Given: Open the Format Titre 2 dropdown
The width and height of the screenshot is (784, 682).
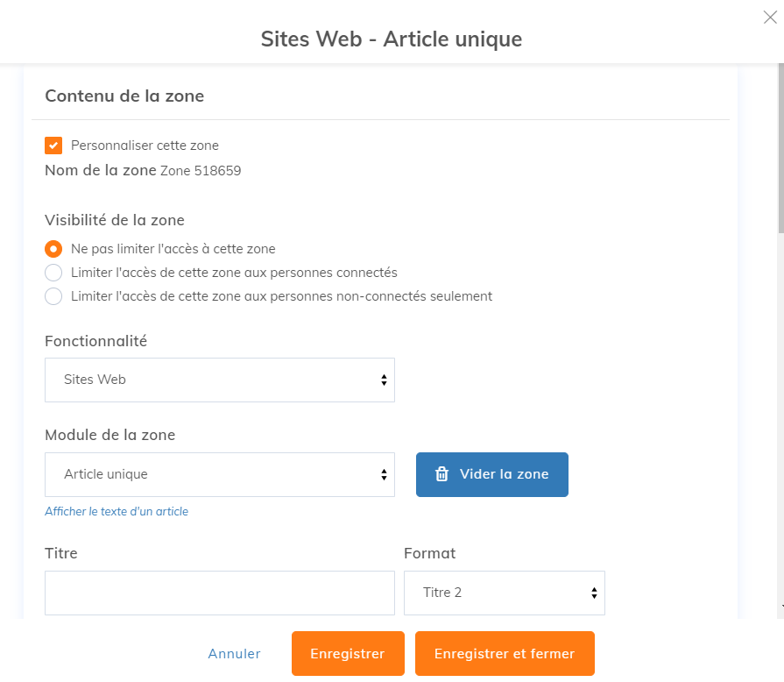Looking at the screenshot, I should (504, 593).
